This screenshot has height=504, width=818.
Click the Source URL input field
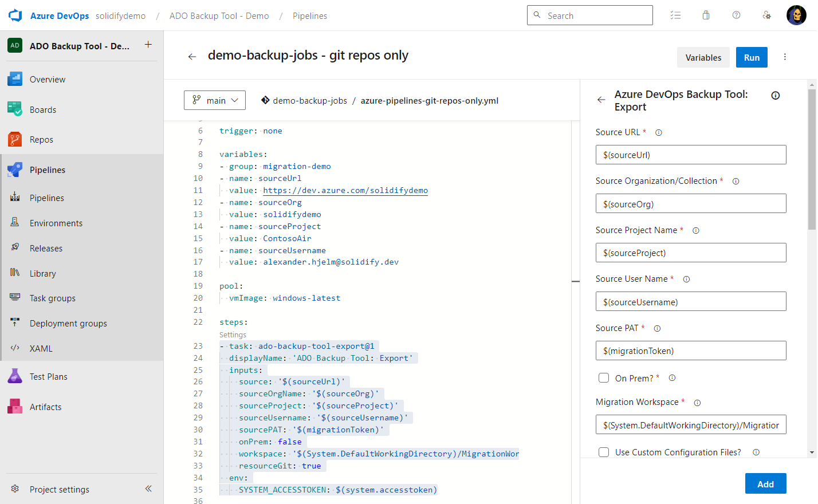[691, 155]
